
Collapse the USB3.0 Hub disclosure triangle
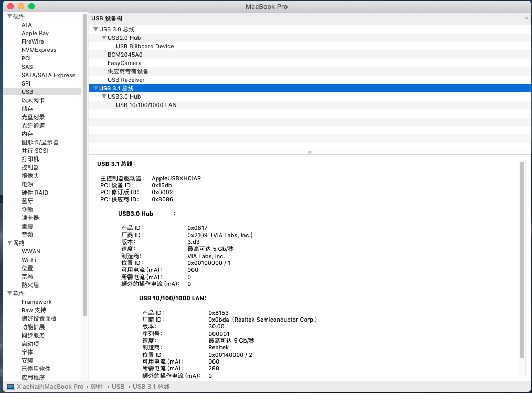(x=104, y=97)
